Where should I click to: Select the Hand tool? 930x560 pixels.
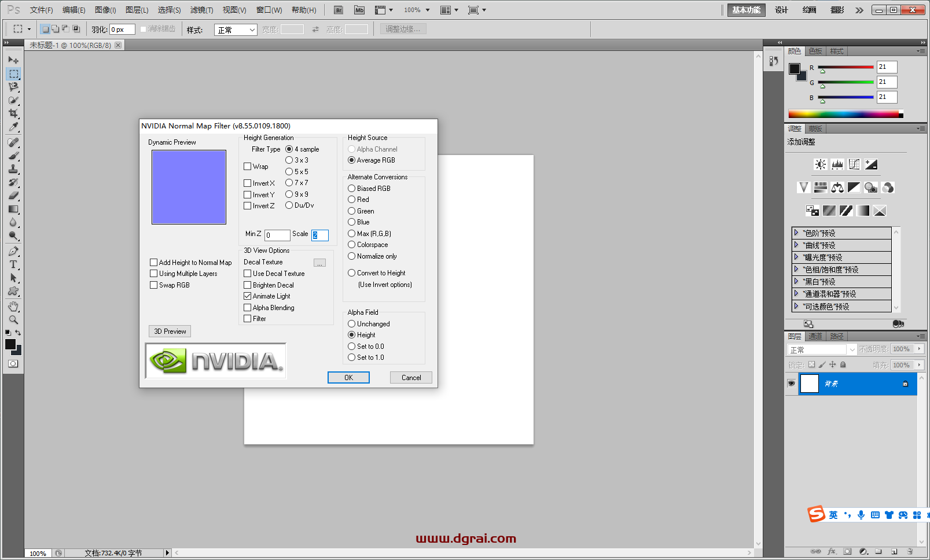coord(13,306)
